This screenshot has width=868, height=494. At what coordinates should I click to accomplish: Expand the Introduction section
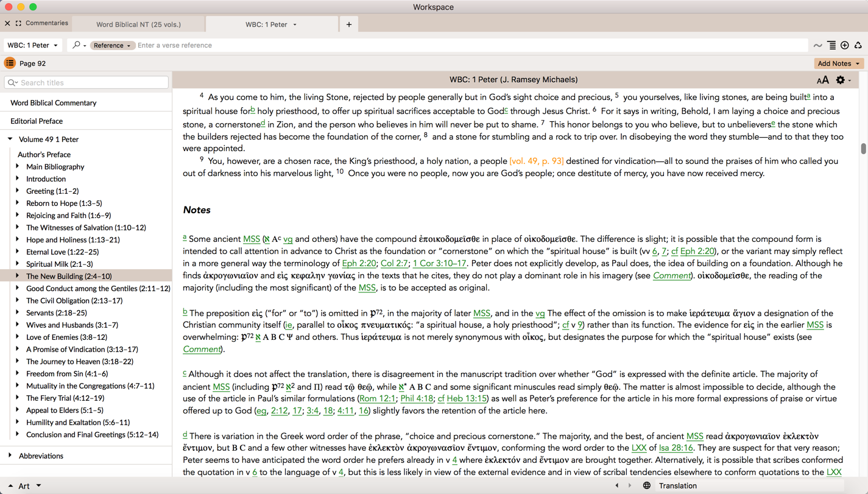click(x=18, y=178)
